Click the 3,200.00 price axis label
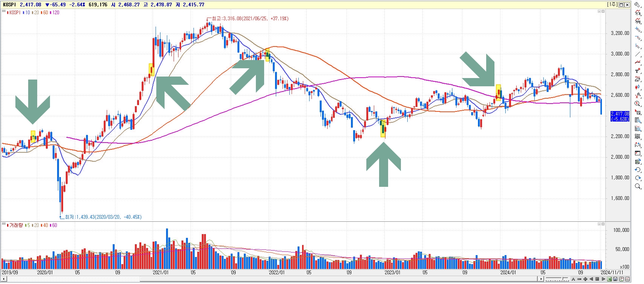644x284 pixels. [x=620, y=33]
